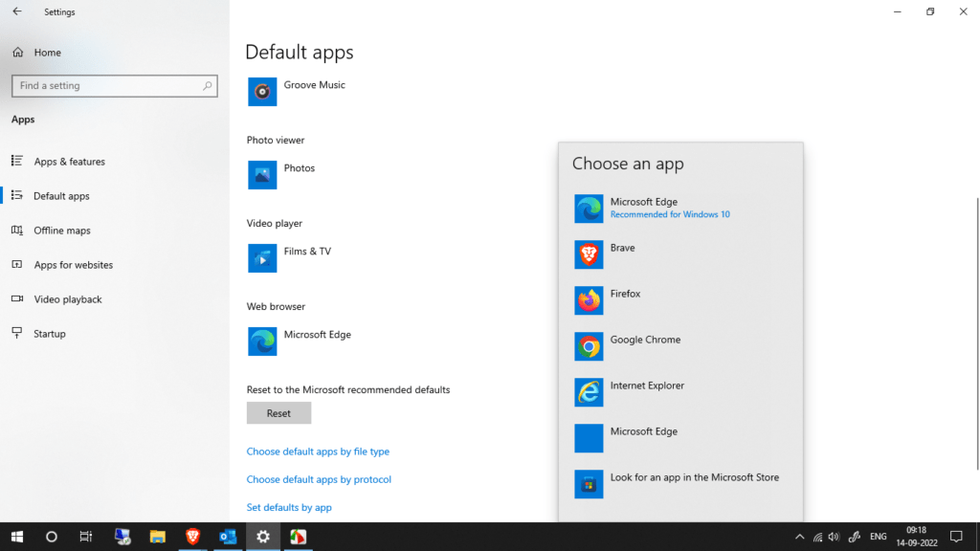This screenshot has height=551, width=980.
Task: Click the Settings gear on taskbar
Action: pos(263,537)
